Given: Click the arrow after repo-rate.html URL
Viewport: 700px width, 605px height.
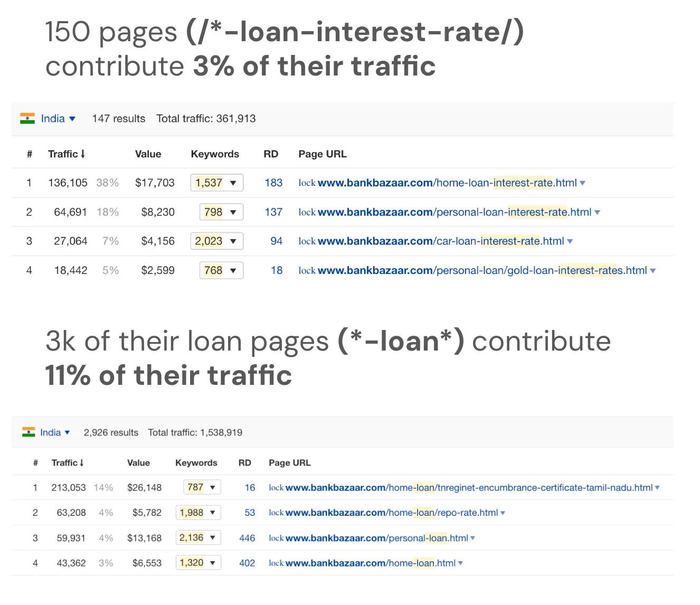Looking at the screenshot, I should coord(503,513).
